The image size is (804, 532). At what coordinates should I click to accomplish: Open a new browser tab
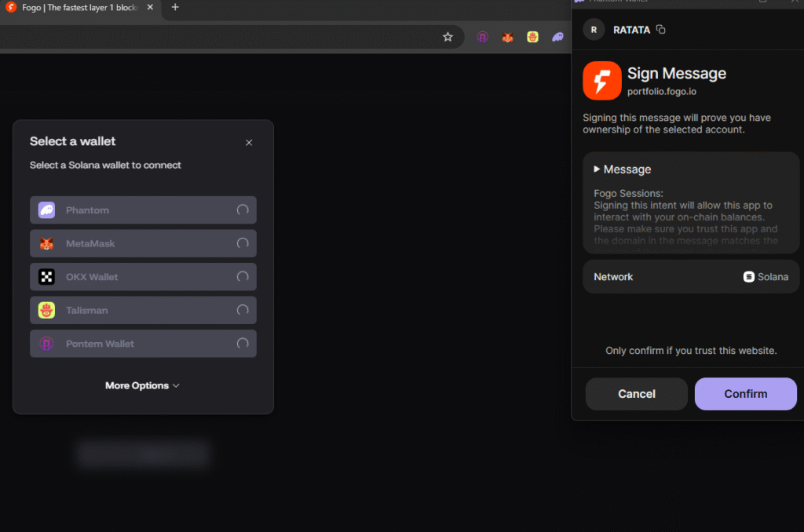(175, 8)
